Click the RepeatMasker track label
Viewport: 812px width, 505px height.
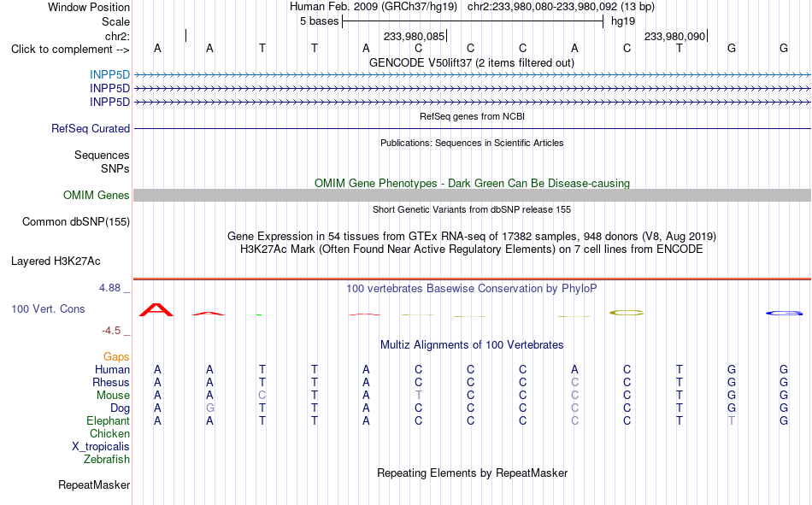point(94,484)
